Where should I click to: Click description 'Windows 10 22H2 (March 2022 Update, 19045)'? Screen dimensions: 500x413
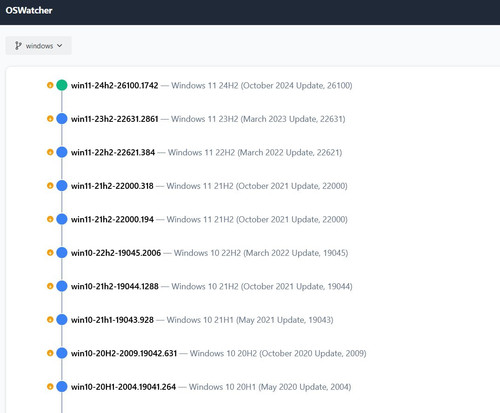[x=261, y=253]
